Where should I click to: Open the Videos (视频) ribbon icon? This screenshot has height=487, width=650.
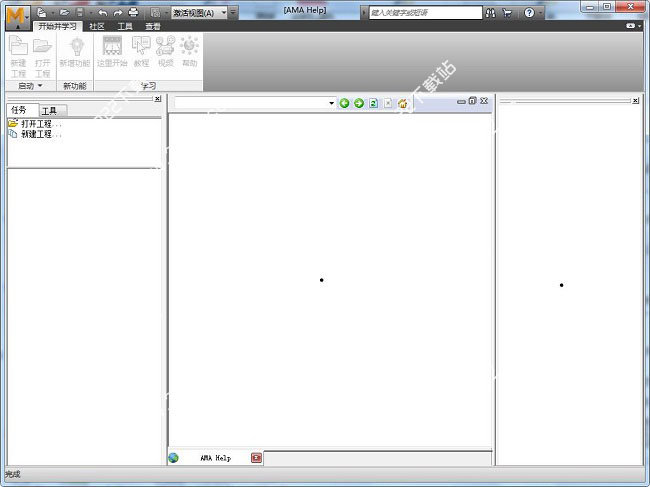click(165, 51)
